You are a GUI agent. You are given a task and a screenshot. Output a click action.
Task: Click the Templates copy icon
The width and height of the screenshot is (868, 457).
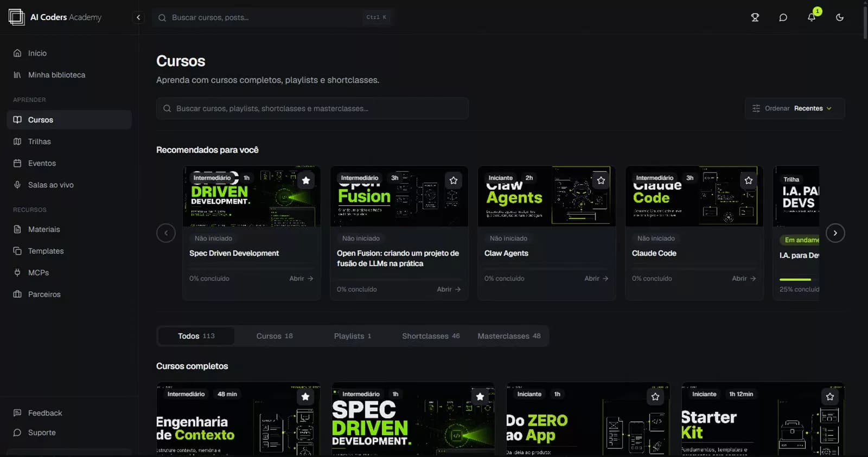[x=17, y=251]
